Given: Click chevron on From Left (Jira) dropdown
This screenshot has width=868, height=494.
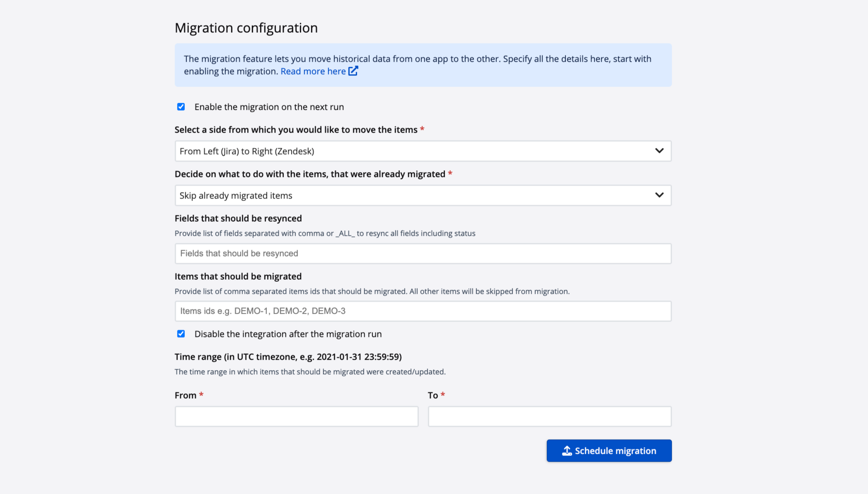Looking at the screenshot, I should [659, 151].
